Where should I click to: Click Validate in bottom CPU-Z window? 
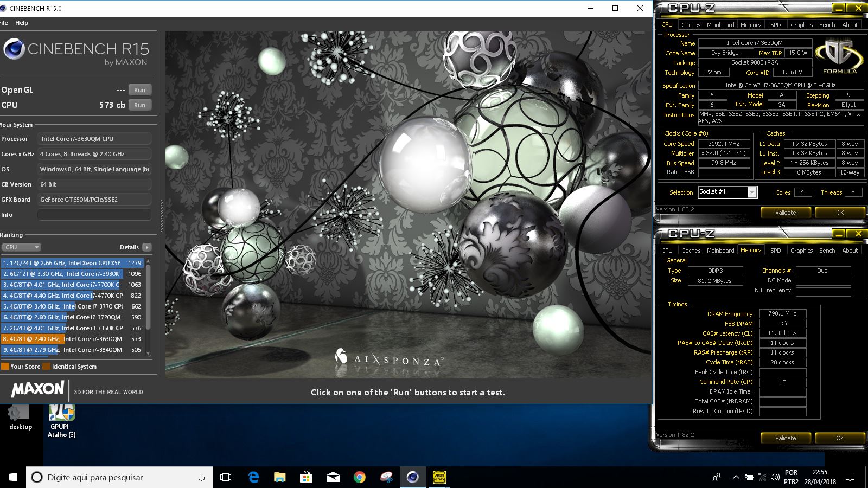pos(786,438)
